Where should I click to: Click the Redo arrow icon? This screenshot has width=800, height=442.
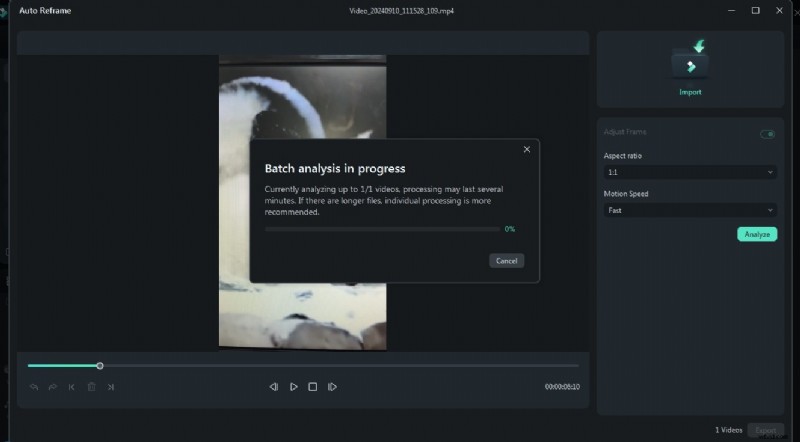[52, 387]
